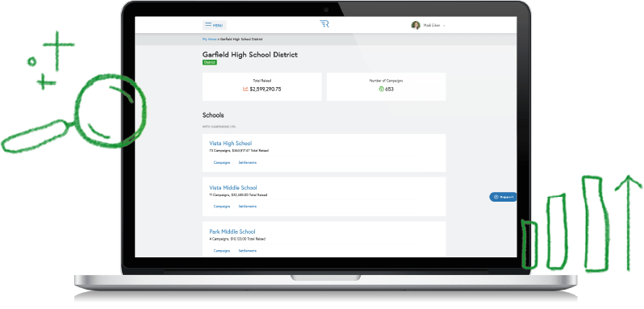Open the blue Support chat button
The height and width of the screenshot is (309, 644).
[503, 197]
